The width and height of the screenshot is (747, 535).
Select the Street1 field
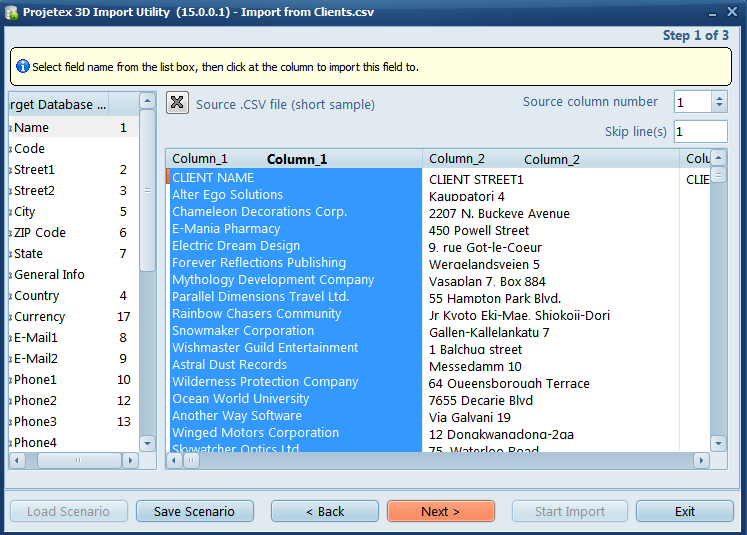74,170
